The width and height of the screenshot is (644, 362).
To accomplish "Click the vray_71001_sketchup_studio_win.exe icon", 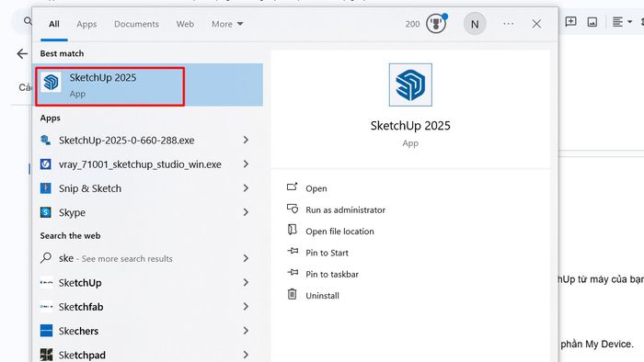I will [x=46, y=164].
